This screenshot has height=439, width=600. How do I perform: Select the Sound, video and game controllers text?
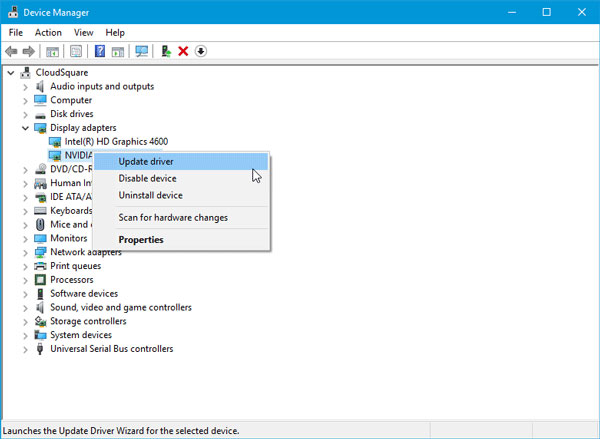[121, 307]
